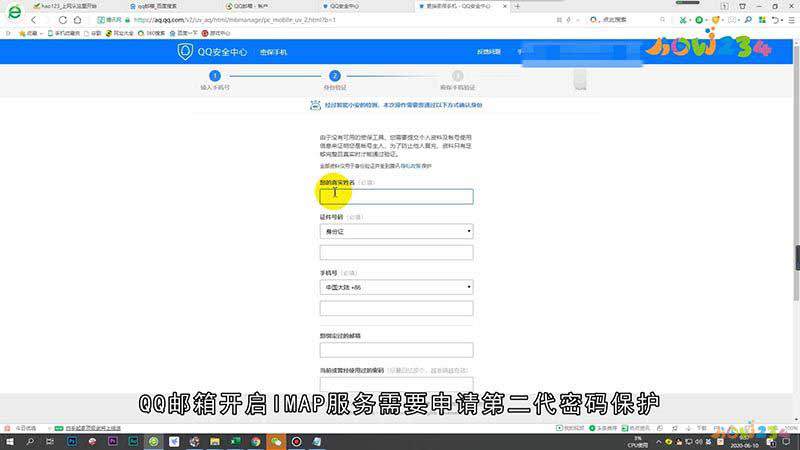Open File Explorer from the taskbar
The width and height of the screenshot is (800, 450).
(x=215, y=442)
